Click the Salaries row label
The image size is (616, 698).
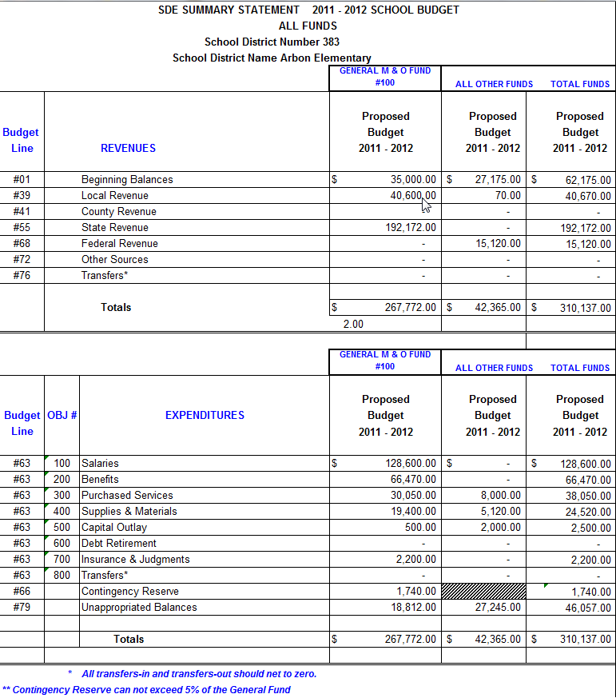click(x=100, y=464)
